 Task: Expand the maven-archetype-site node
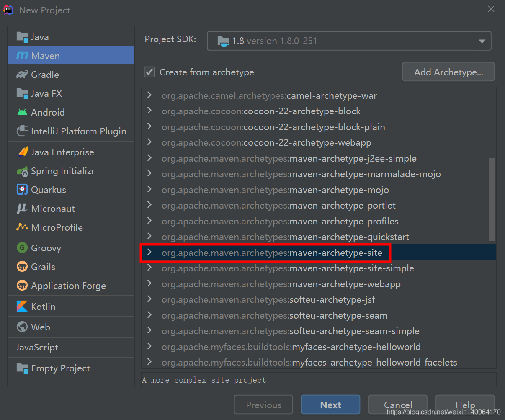[149, 253]
